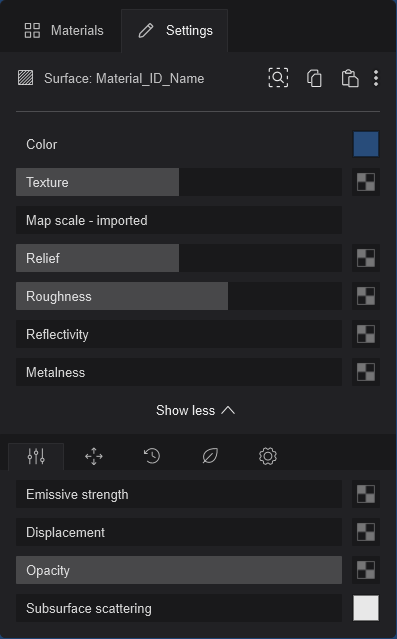Click the select-material-in-scene magnifier icon
Viewport: 397px width, 639px height.
click(278, 77)
